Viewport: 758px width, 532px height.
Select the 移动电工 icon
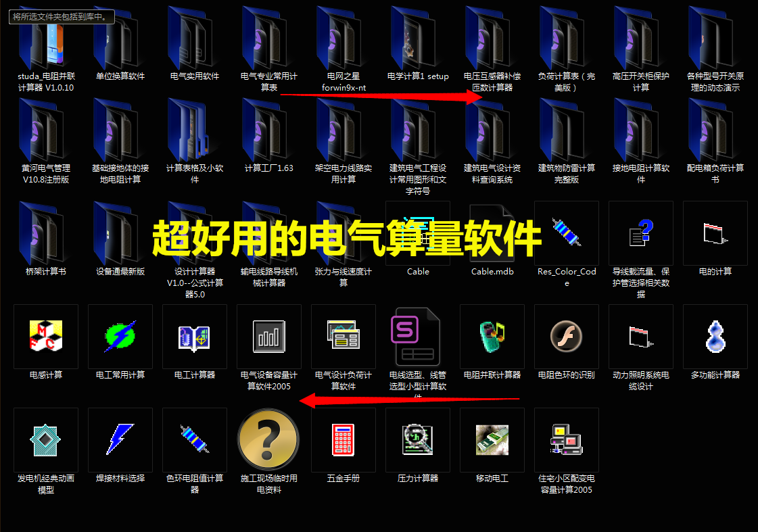[x=493, y=439]
